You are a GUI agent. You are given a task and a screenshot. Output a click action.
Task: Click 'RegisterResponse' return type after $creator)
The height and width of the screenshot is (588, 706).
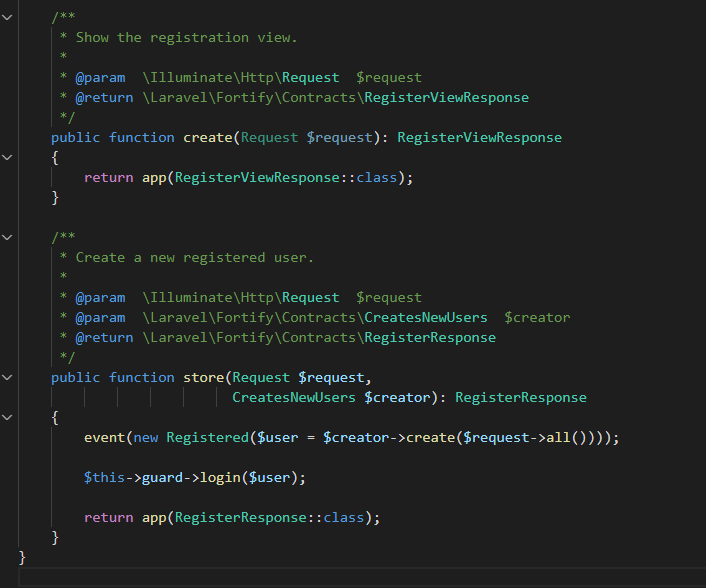click(521, 398)
